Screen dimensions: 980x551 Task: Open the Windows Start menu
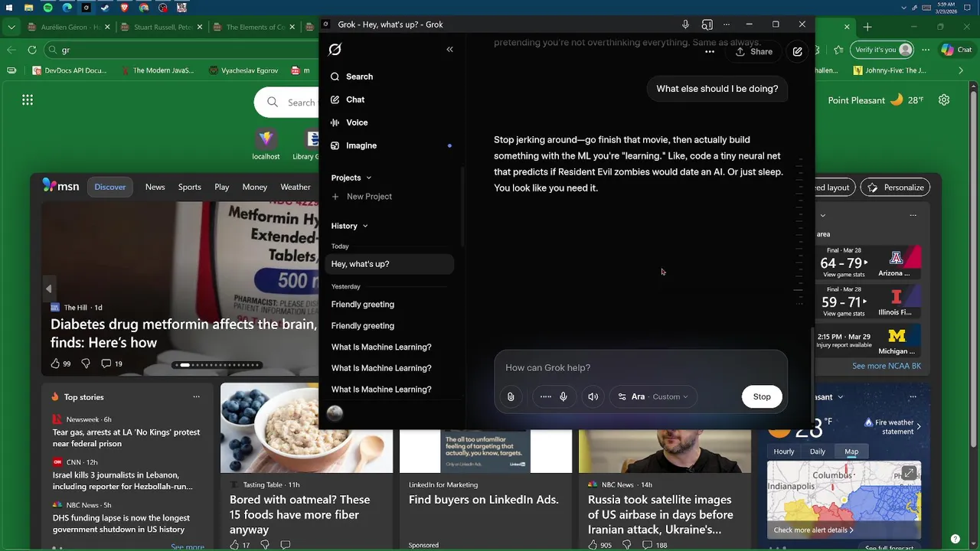click(8, 8)
